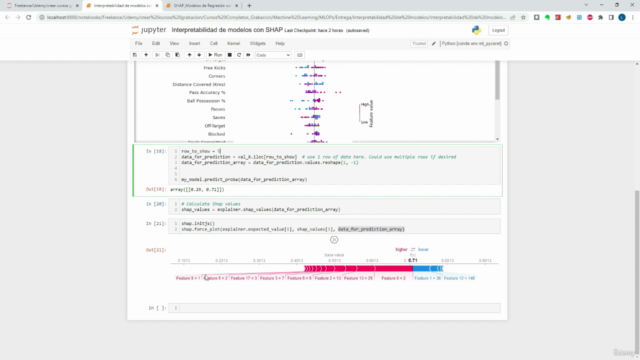Click the Logout button
The width and height of the screenshot is (640, 360).
click(x=498, y=30)
